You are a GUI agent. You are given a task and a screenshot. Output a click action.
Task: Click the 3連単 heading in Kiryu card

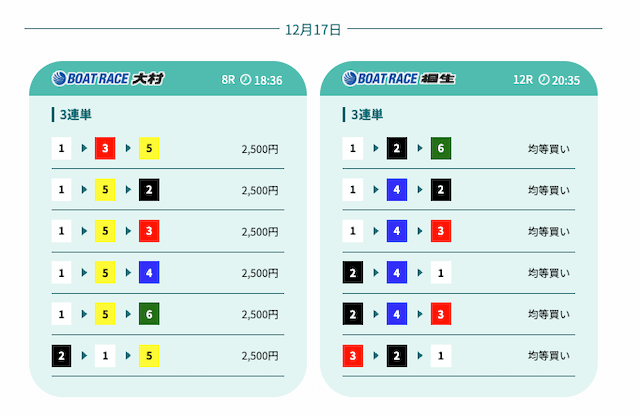pos(367,115)
